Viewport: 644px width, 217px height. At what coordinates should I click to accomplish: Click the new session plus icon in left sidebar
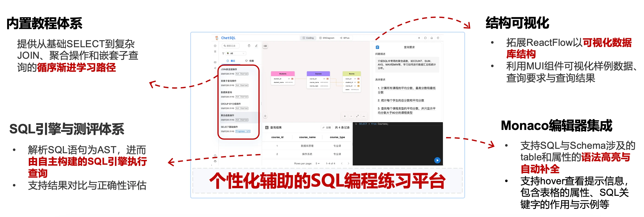point(215,46)
